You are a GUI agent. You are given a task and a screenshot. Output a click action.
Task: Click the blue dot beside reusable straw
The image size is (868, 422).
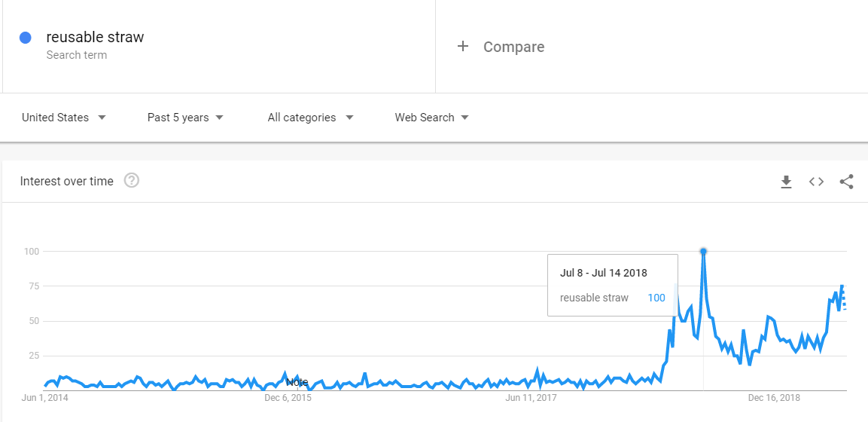click(x=26, y=38)
